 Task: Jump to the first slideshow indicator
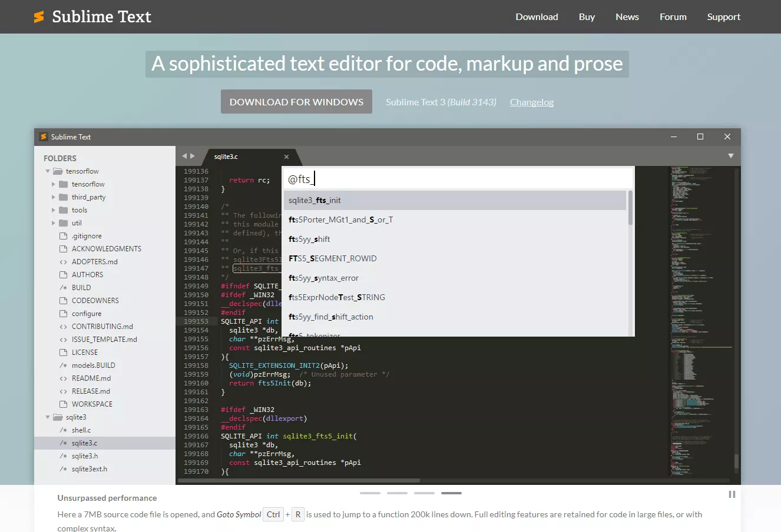[370, 493]
